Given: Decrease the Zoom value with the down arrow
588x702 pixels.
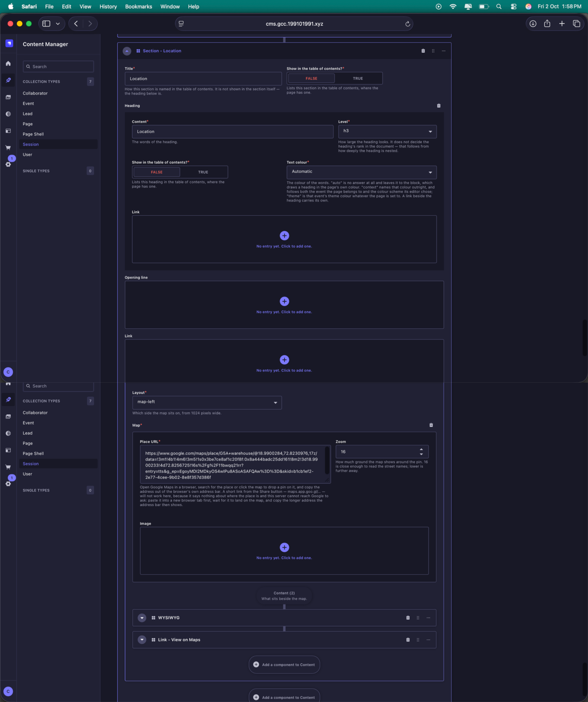Looking at the screenshot, I should (x=421, y=454).
